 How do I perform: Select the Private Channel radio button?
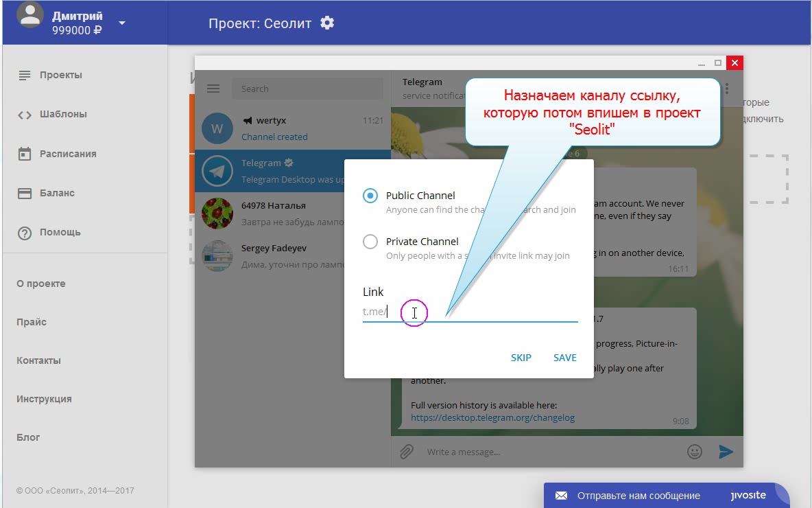[x=370, y=242]
